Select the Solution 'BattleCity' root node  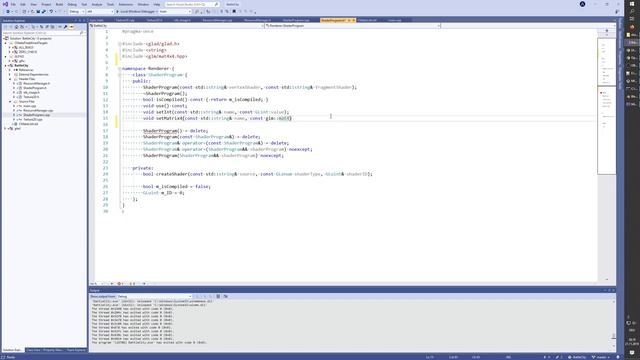click(31, 38)
